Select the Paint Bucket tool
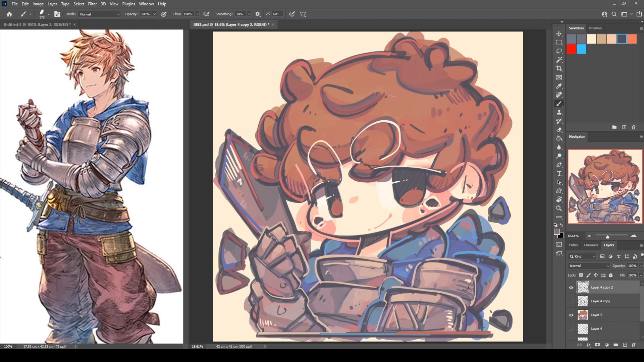 click(x=559, y=139)
